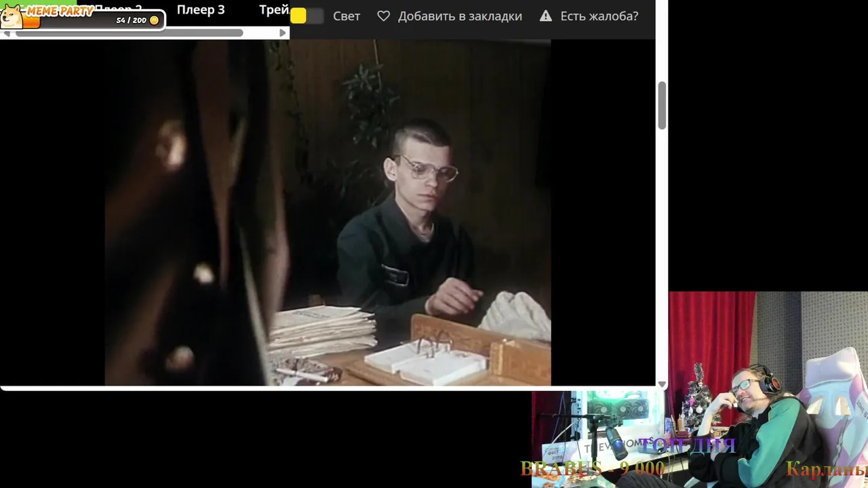Screen dimensions: 868x488
Task: Toggle the yellow Свет light switch
Action: pyautogui.click(x=307, y=16)
